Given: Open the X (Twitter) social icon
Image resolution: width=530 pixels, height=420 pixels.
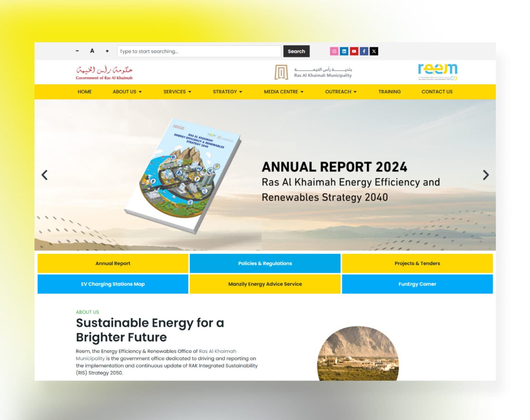Looking at the screenshot, I should click(374, 51).
